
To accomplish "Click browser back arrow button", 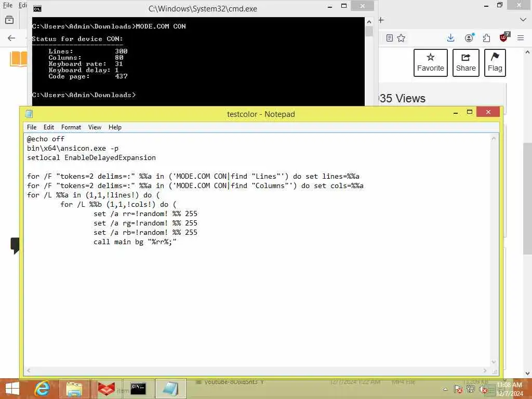I will point(11,38).
